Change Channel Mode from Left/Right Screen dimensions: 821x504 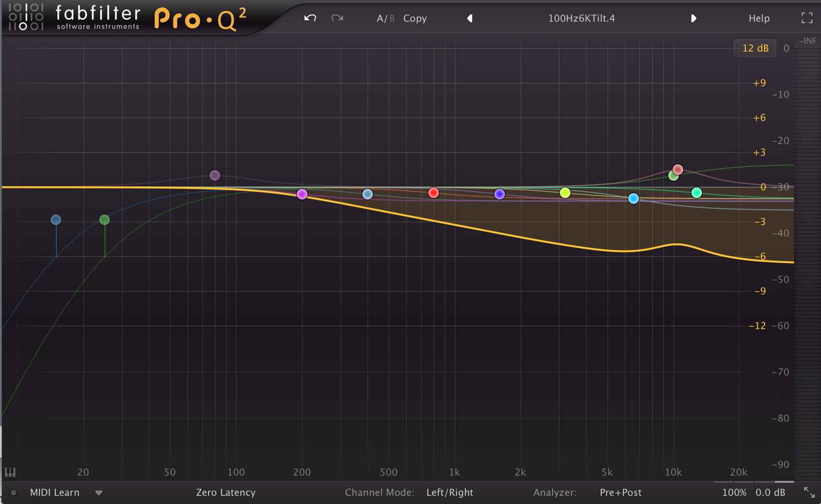tap(450, 492)
